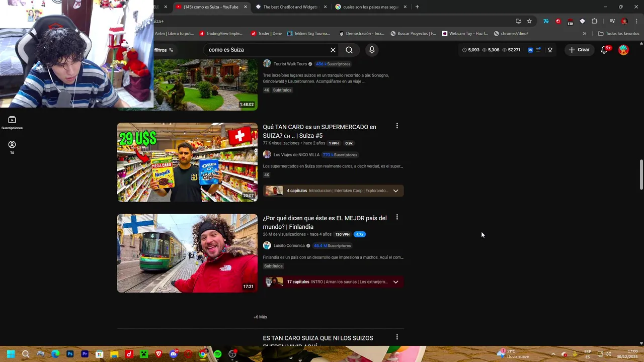Go to Los Viajes de NICO VILLA channel

point(296,155)
